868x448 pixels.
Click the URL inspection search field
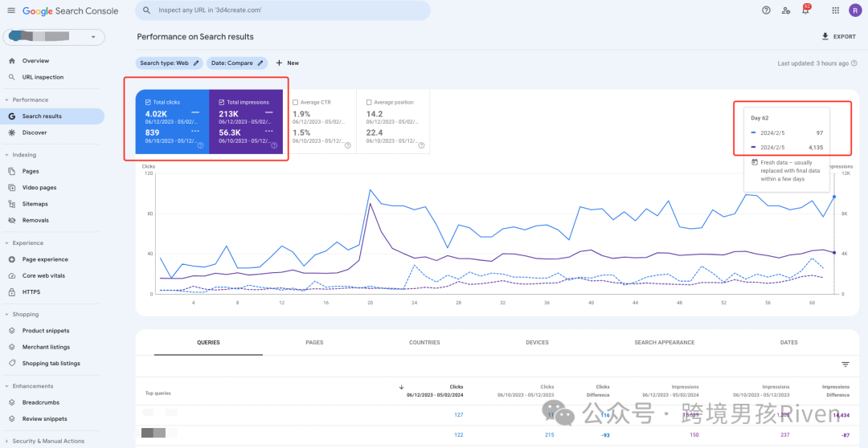point(282,10)
